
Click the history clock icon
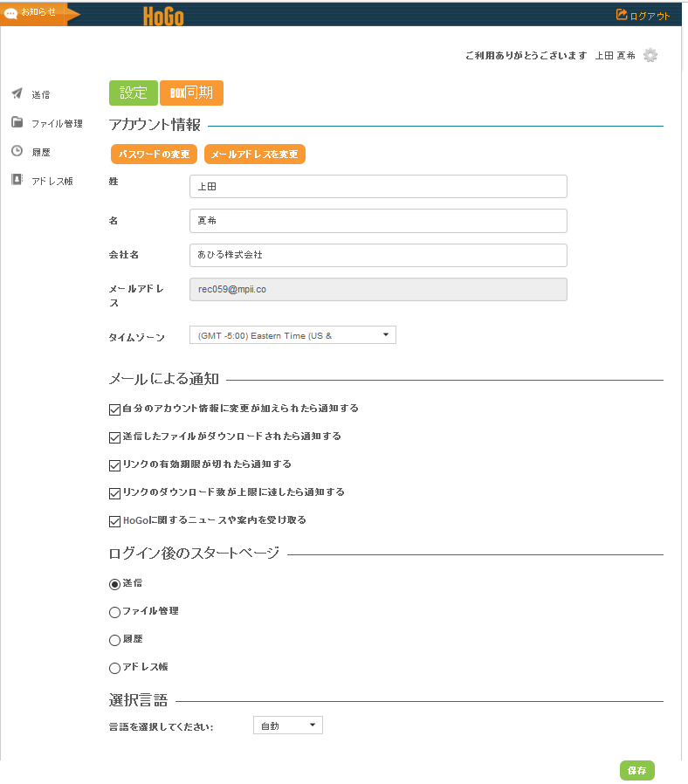tap(17, 151)
